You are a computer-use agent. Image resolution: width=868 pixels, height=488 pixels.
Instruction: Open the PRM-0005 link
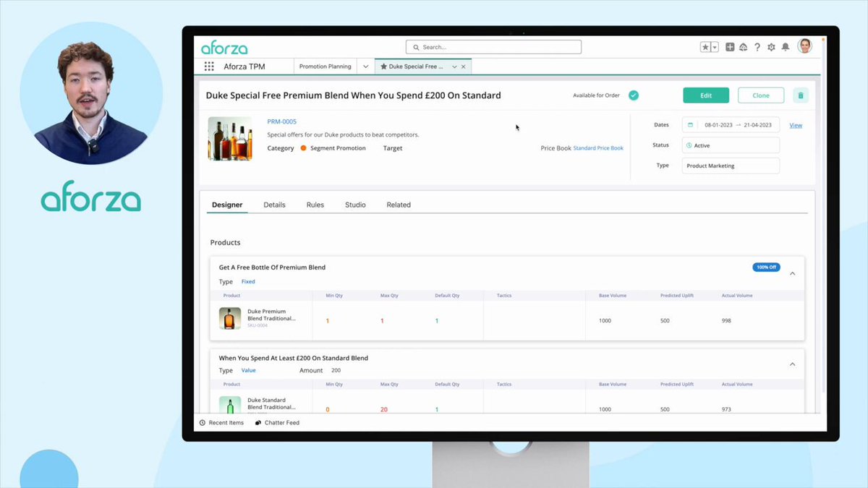point(282,121)
